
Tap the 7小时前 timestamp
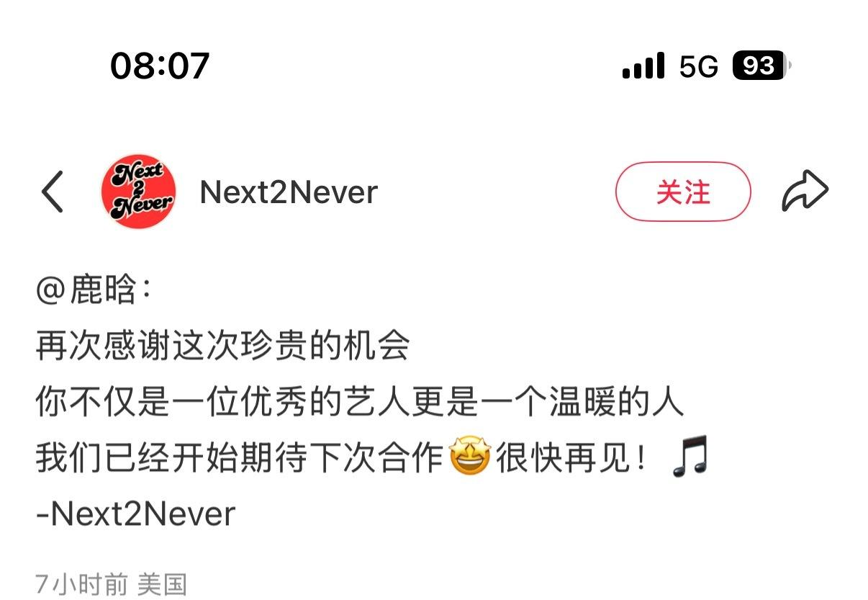(x=81, y=584)
